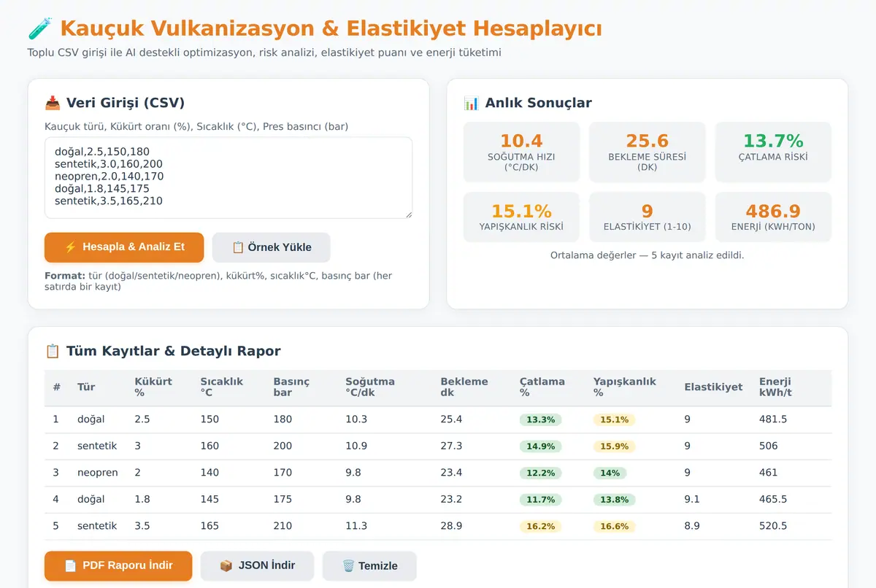The width and height of the screenshot is (876, 588).
Task: Click document icon on PDF Raporu button
Action: [71, 565]
